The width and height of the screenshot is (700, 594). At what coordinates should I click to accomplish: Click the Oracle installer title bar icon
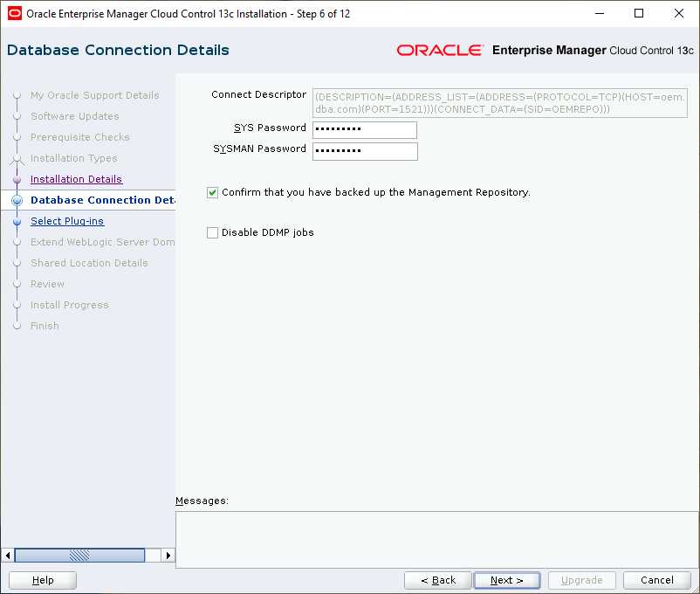click(x=15, y=13)
